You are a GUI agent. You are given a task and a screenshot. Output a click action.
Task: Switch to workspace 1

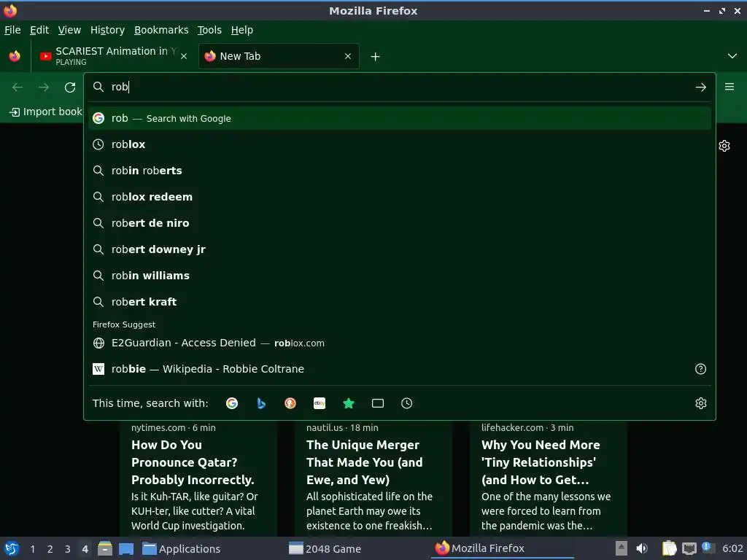(x=32, y=549)
